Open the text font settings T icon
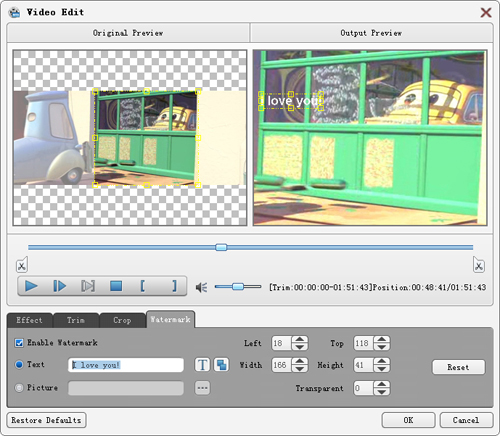Screen dimensions: 500x436 coord(202,365)
